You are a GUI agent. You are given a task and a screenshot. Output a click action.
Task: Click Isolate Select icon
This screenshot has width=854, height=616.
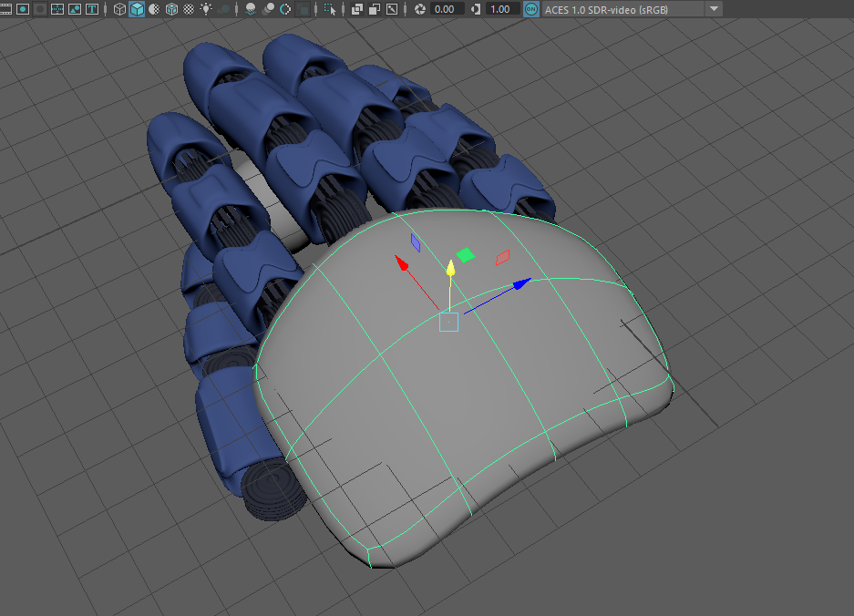tap(330, 9)
